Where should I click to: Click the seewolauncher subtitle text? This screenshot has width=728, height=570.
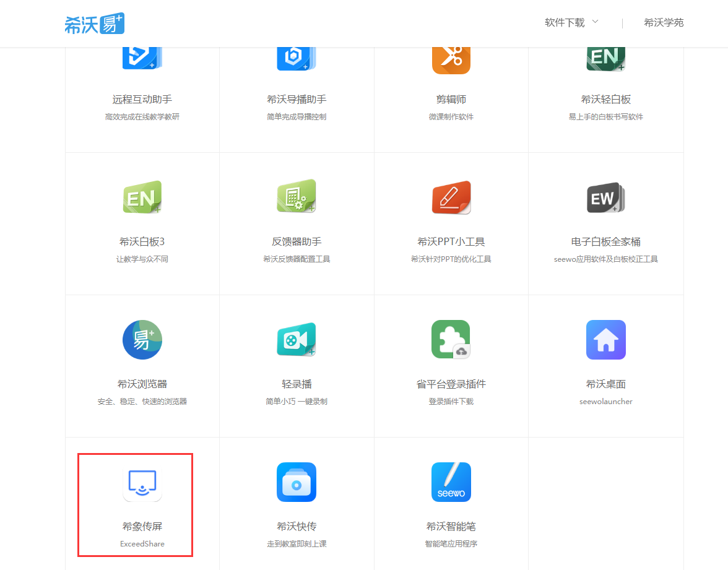coord(605,402)
